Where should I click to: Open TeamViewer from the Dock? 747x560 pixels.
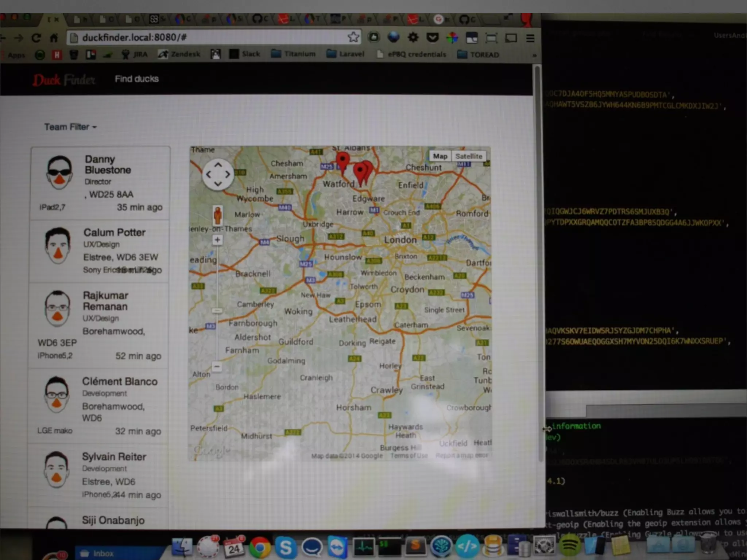(x=337, y=547)
